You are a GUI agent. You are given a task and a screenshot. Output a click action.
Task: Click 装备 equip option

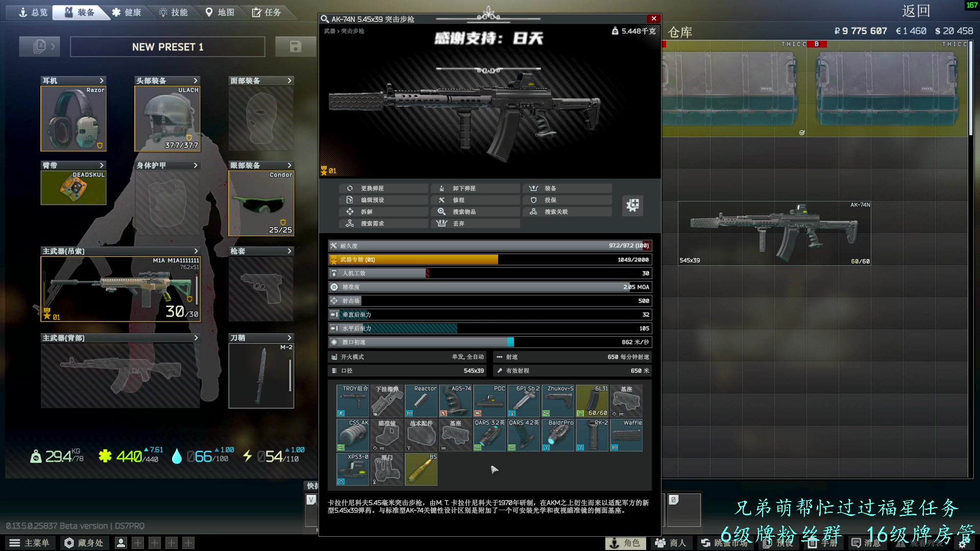point(568,188)
